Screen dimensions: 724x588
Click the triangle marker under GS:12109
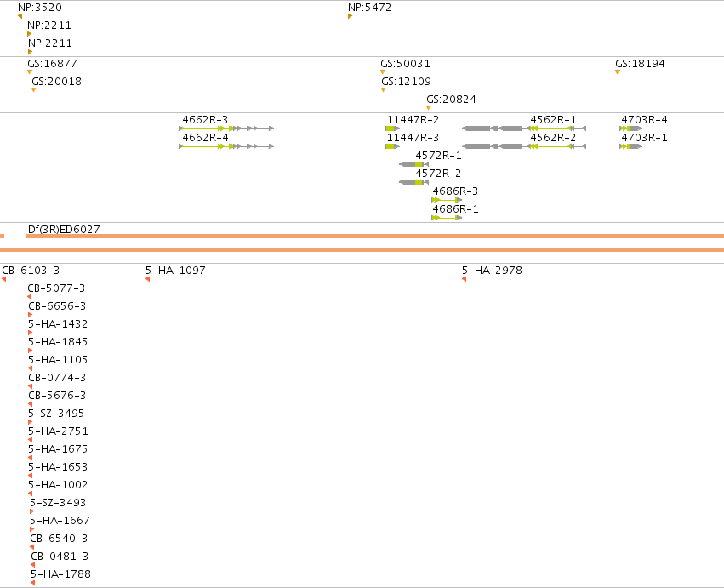coord(383,90)
